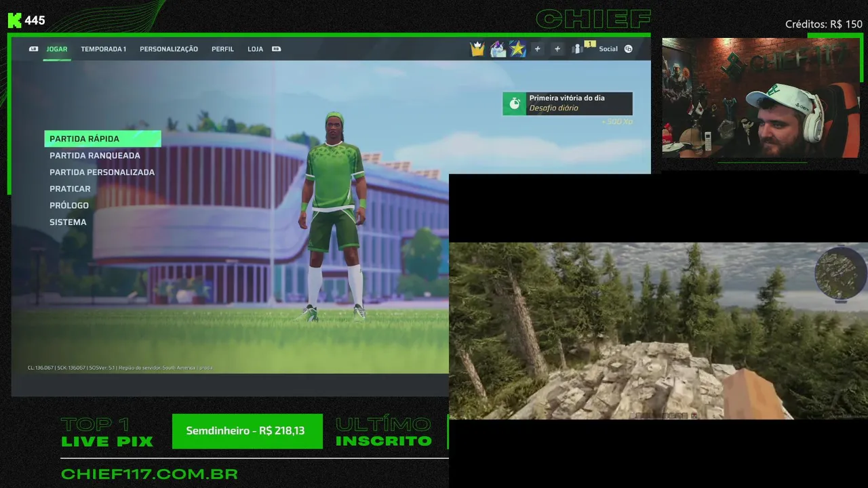Click the CHIEF title at top
This screenshot has height=488, width=868.
point(593,19)
